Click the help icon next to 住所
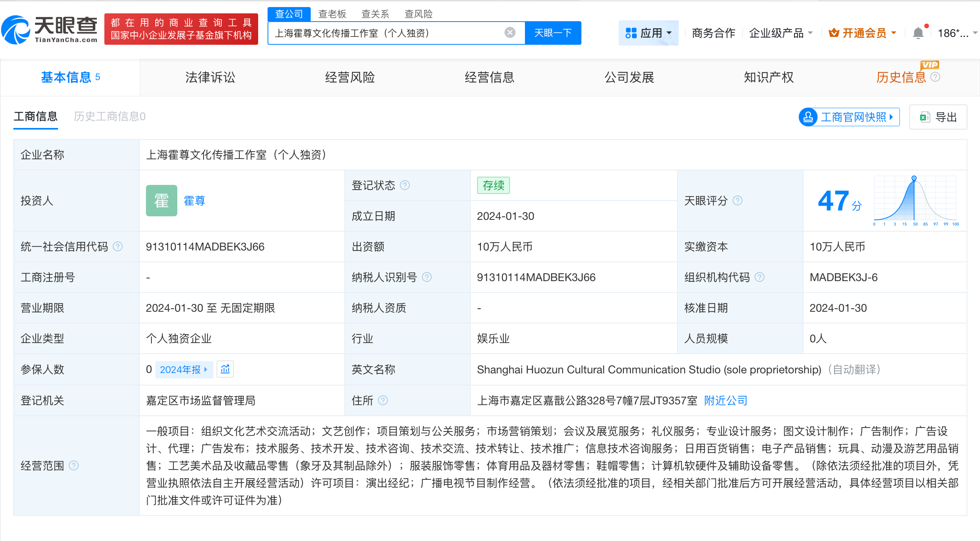 [383, 400]
